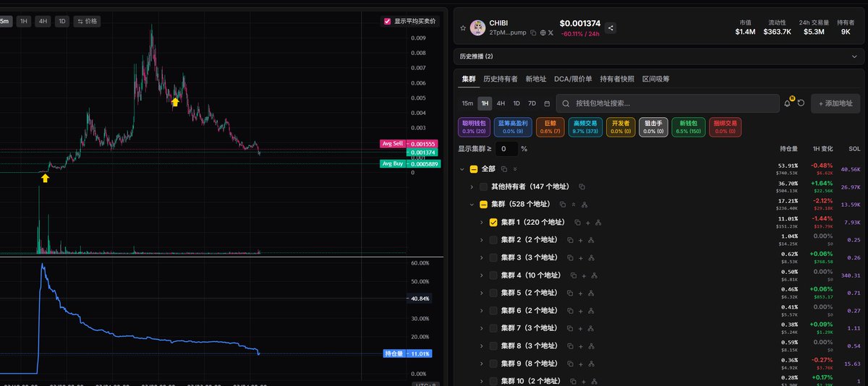The height and width of the screenshot is (386, 868).
Task: Open the graph view for 集群（528 个地址）
Action: 585,205
